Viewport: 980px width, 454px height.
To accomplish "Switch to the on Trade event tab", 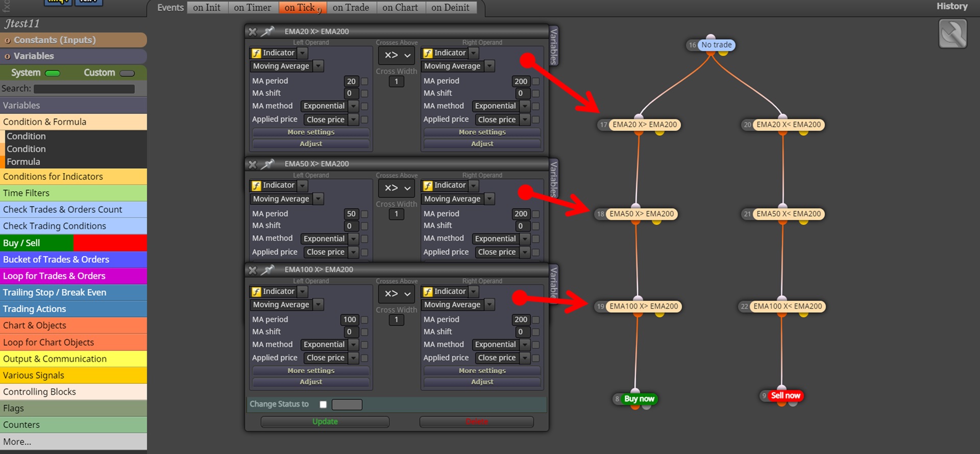I will click(x=351, y=8).
